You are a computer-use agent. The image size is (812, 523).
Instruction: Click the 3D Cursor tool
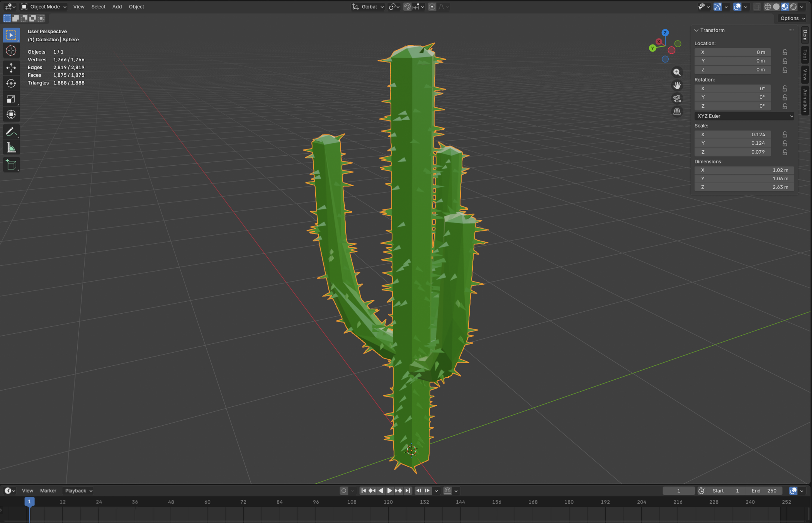11,51
